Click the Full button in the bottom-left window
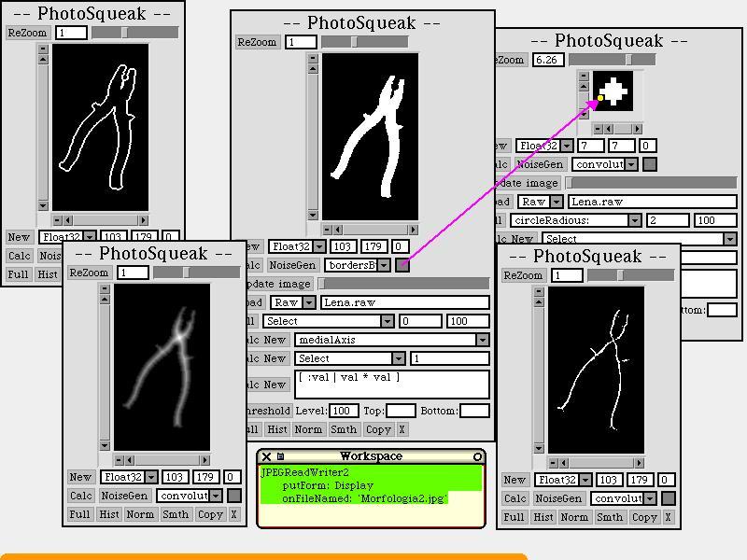 [x=79, y=514]
